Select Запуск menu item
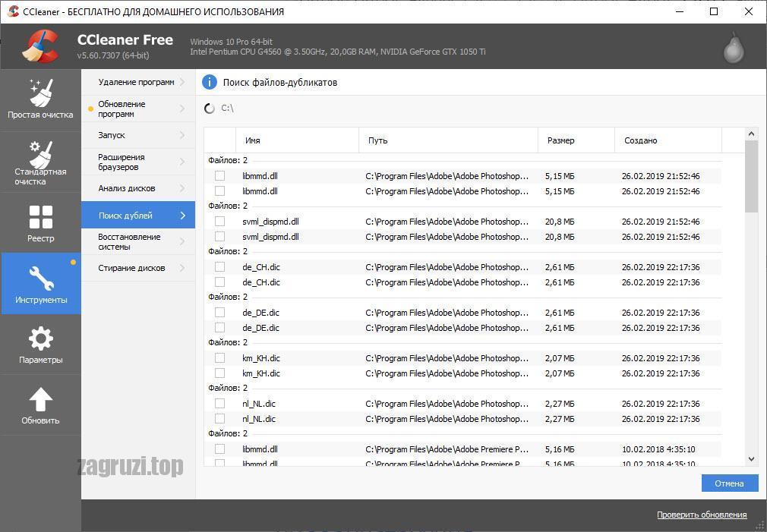 click(x=138, y=135)
